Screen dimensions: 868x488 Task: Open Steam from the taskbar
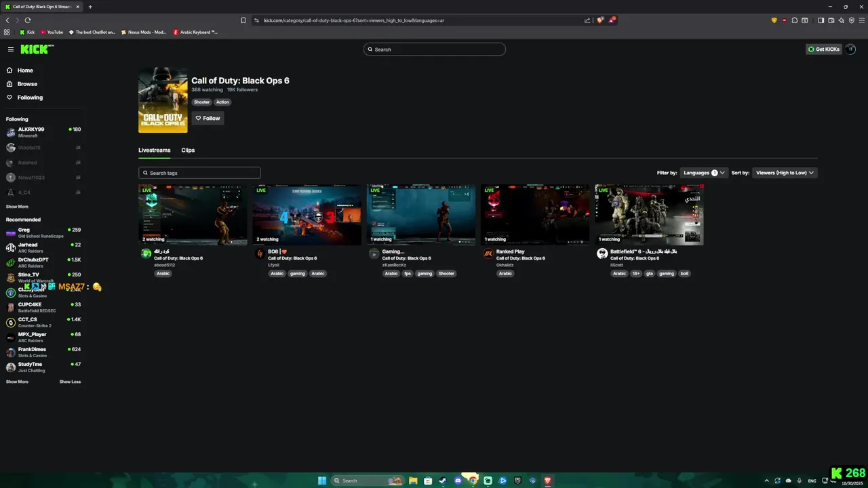tap(443, 481)
